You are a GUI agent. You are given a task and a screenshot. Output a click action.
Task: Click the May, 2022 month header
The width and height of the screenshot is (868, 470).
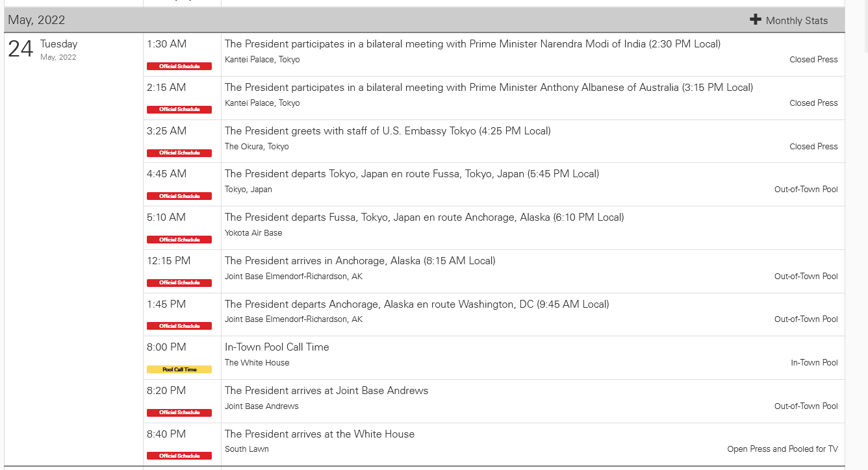tap(36, 20)
